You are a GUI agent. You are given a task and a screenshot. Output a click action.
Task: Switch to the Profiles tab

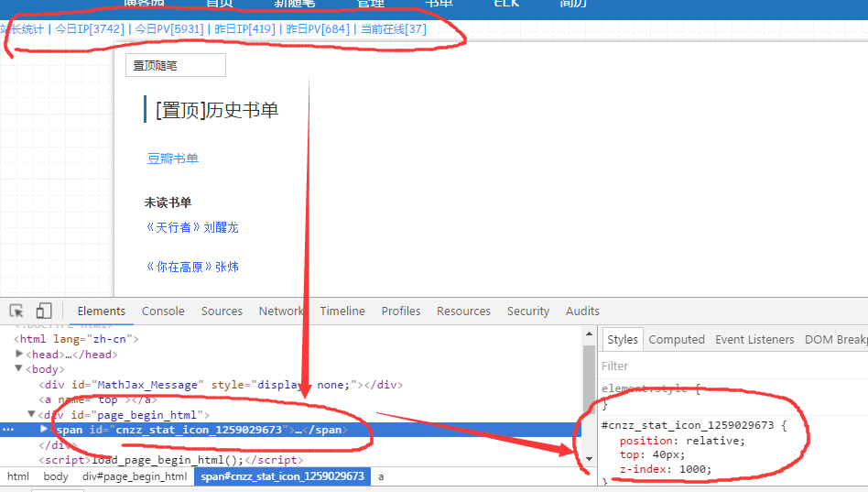click(401, 311)
